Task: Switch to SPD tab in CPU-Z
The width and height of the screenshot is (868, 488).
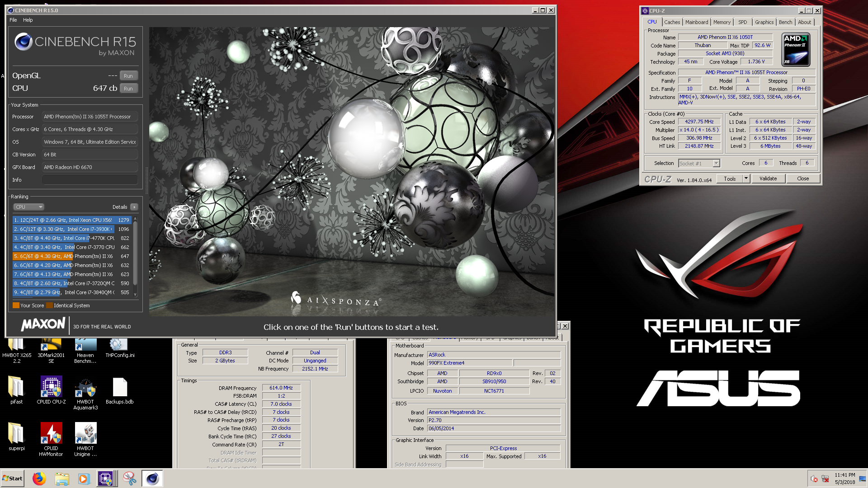Action: pos(743,22)
